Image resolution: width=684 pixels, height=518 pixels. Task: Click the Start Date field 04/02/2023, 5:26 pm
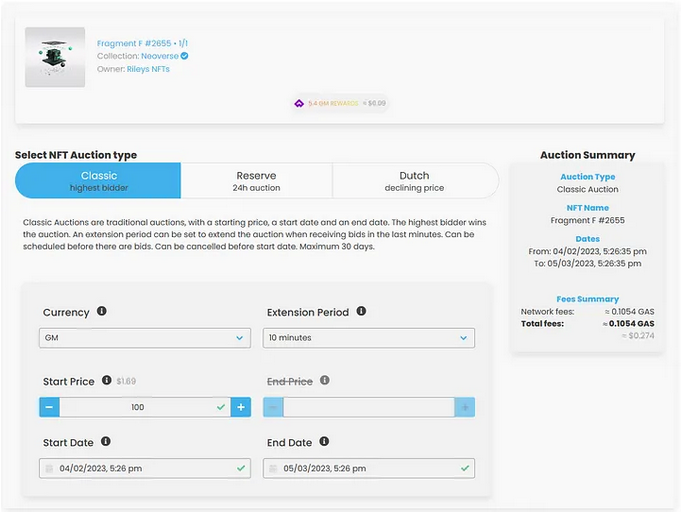tap(145, 468)
